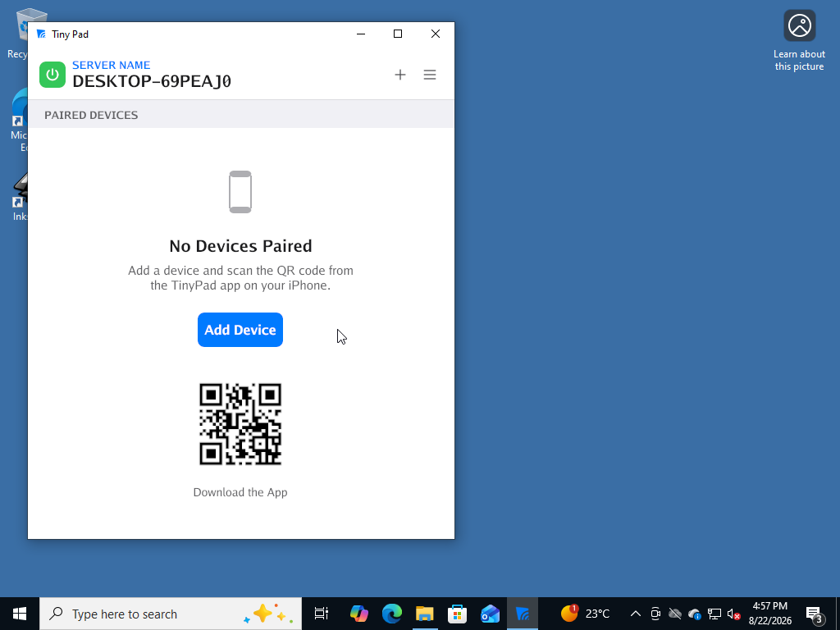Click the blue Add Device button

240,330
